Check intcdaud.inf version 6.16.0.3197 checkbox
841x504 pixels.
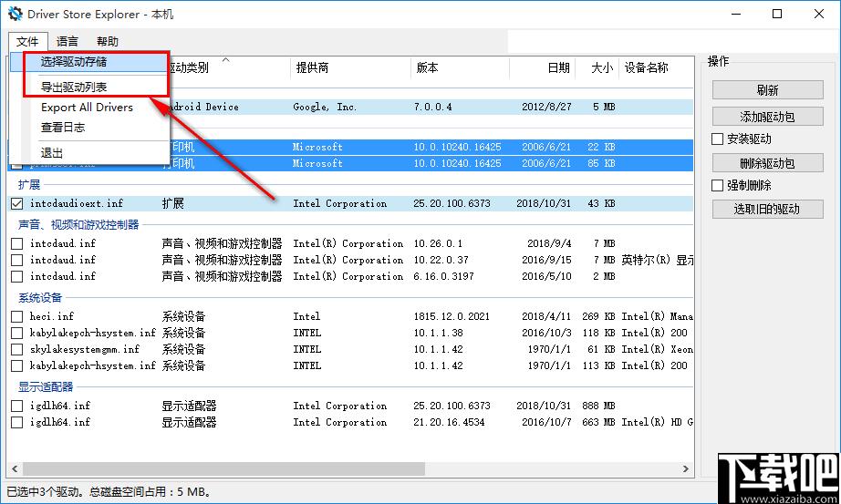click(17, 277)
